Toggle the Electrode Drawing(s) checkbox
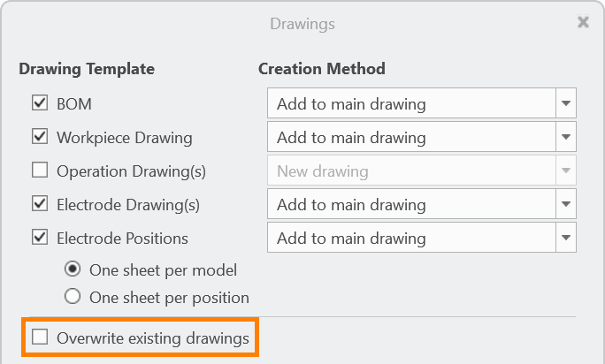This screenshot has width=605, height=364. (40, 204)
